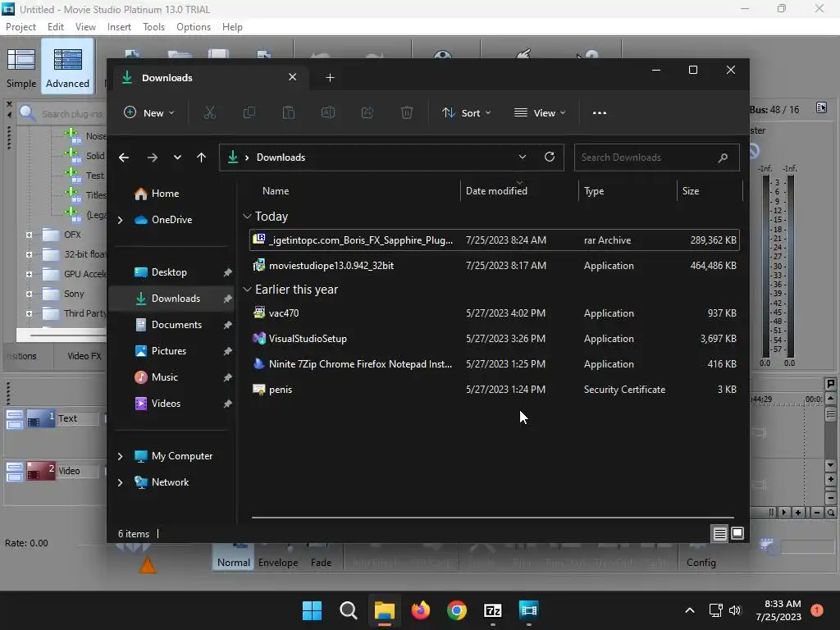Open Firefox from the taskbar
840x630 pixels.
[421, 610]
